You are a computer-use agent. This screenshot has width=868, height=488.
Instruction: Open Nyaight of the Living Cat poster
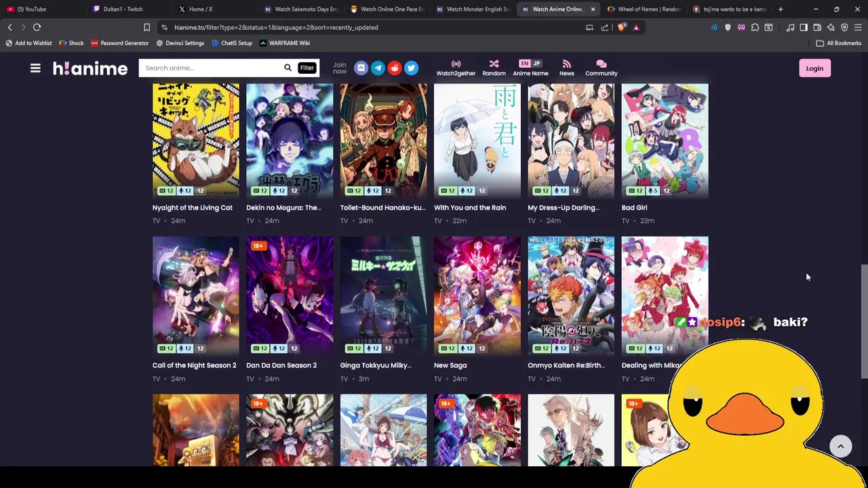click(196, 141)
